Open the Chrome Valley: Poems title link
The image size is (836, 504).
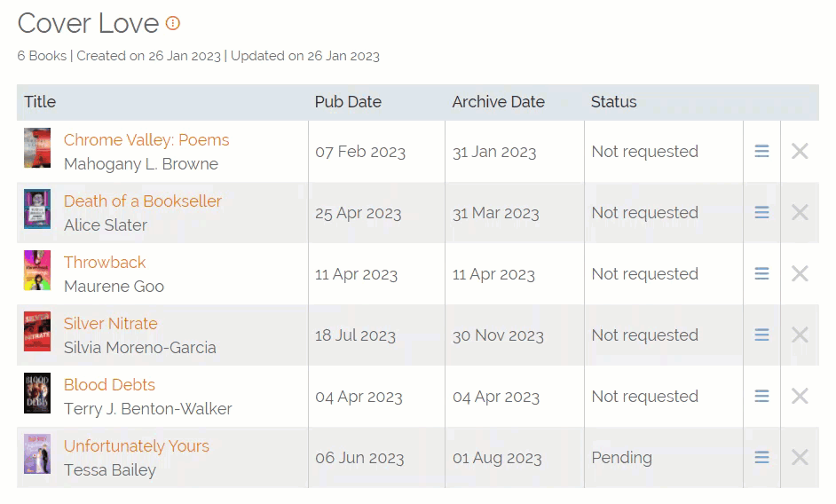pos(146,140)
